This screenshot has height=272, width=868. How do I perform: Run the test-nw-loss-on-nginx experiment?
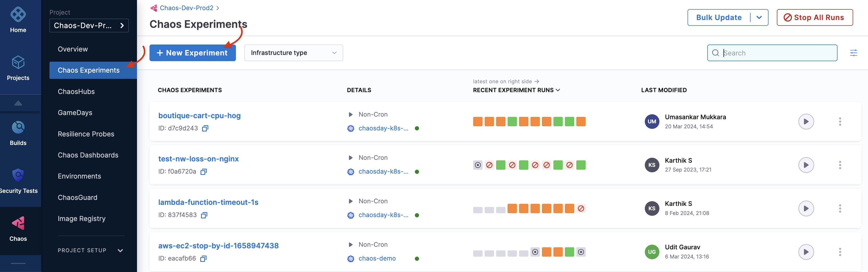point(806,165)
